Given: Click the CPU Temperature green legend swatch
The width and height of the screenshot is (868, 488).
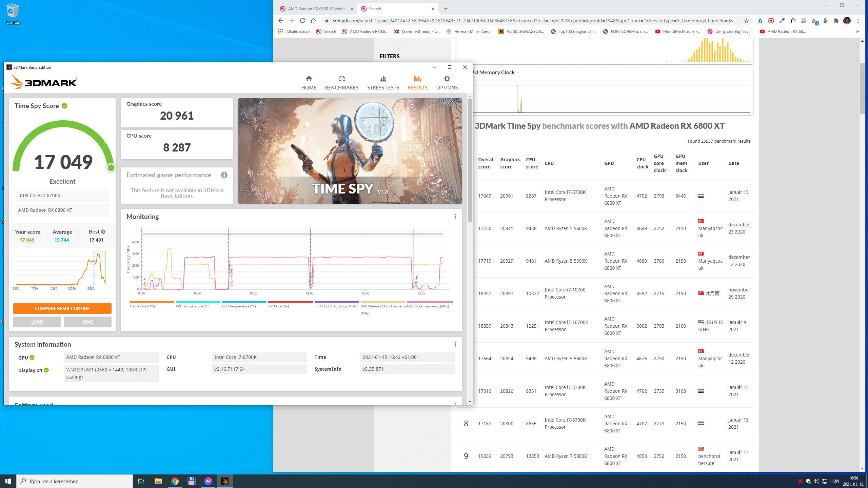Looking at the screenshot, I should (198, 302).
